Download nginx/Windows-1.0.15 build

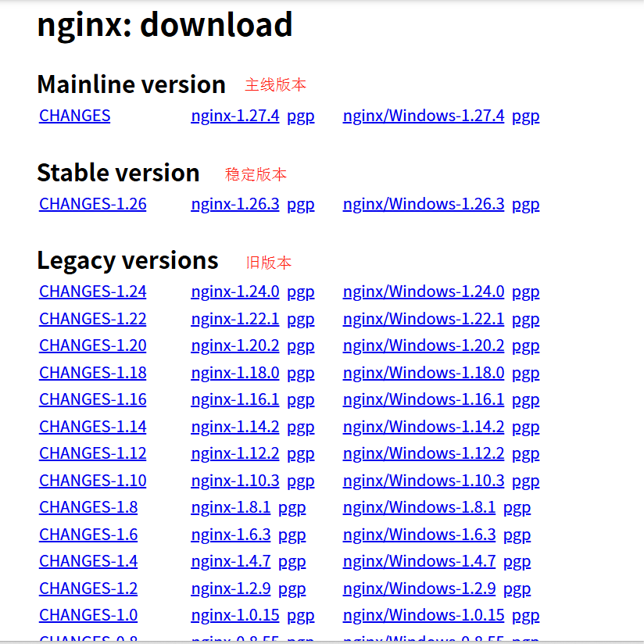423,615
